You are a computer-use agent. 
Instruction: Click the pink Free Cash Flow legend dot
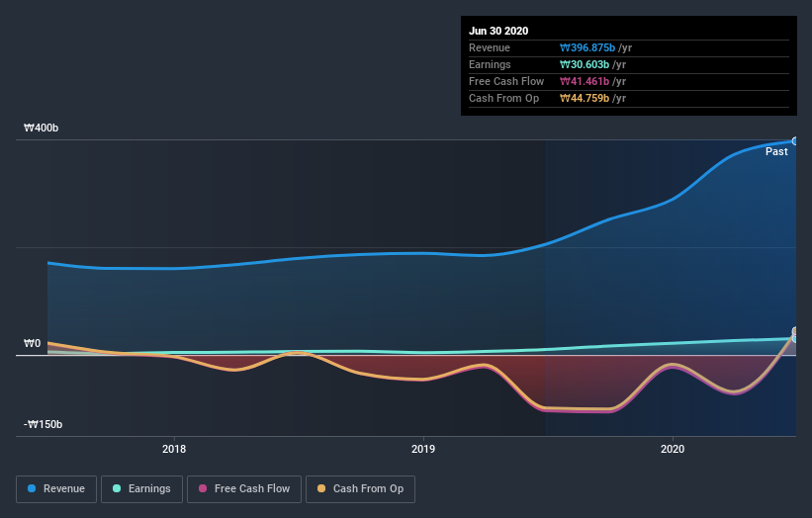[x=203, y=488]
